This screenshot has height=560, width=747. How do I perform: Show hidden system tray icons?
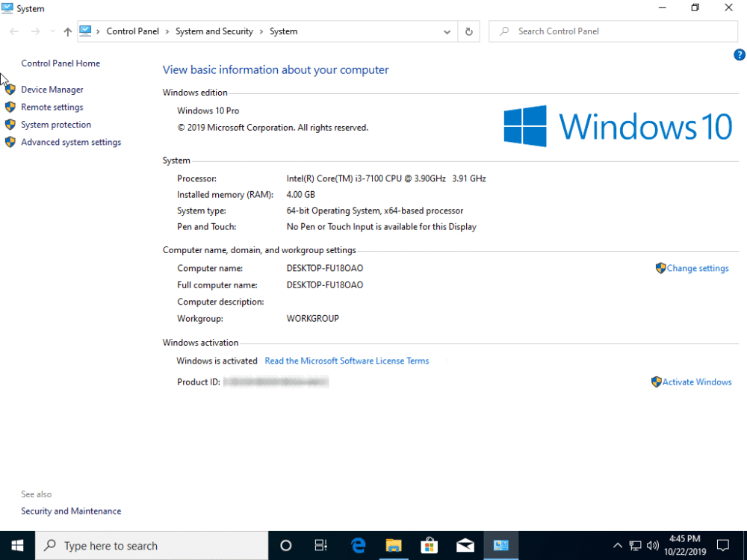[x=618, y=545]
